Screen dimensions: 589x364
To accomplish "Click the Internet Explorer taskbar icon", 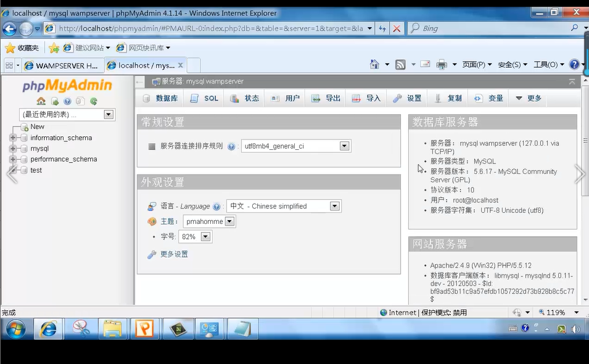I will (x=49, y=329).
